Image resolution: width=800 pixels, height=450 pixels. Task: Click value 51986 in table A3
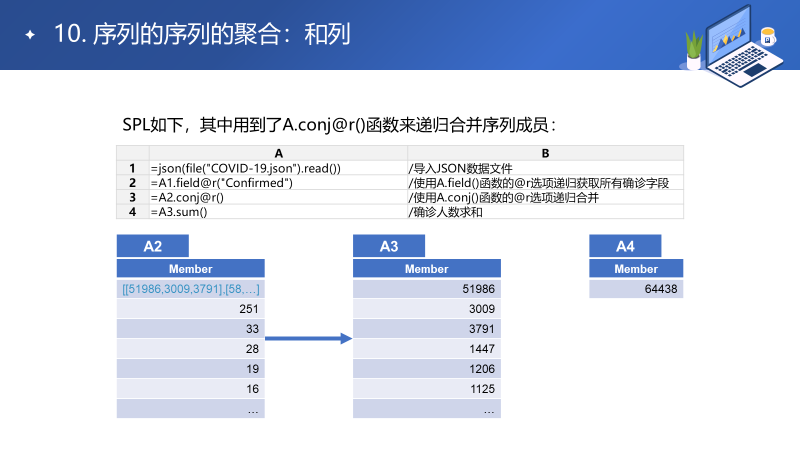pos(427,289)
